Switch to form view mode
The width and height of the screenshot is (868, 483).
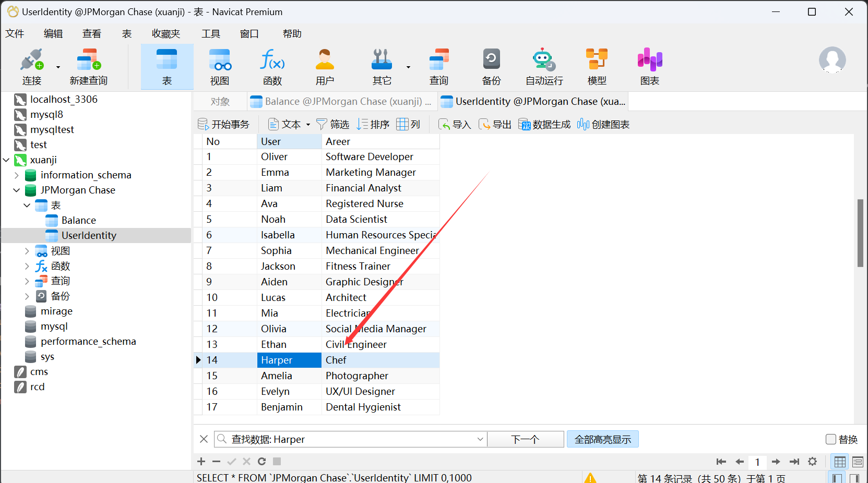858,462
